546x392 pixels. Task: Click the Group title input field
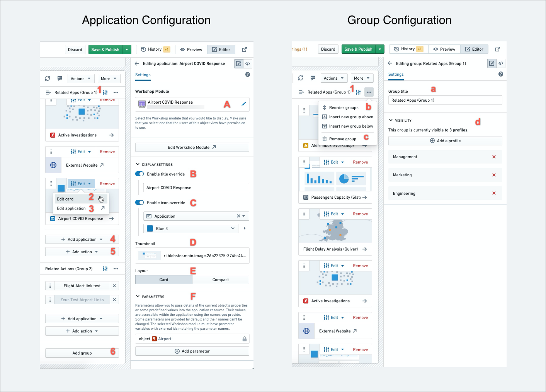point(445,100)
